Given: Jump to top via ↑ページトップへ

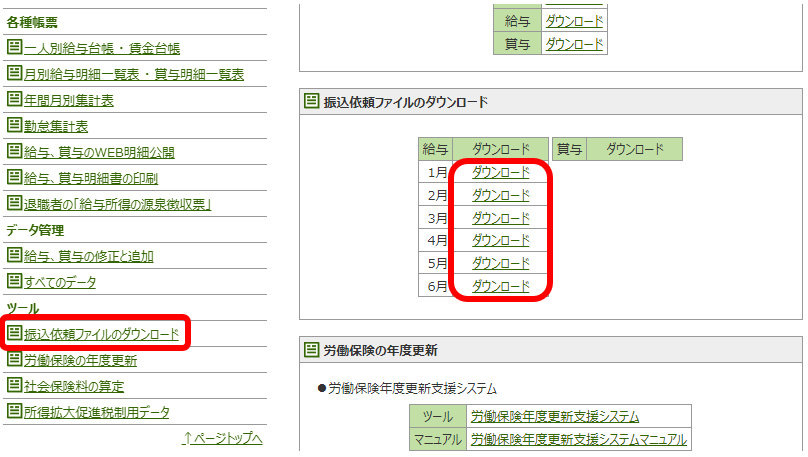Looking at the screenshot, I should (x=222, y=438).
